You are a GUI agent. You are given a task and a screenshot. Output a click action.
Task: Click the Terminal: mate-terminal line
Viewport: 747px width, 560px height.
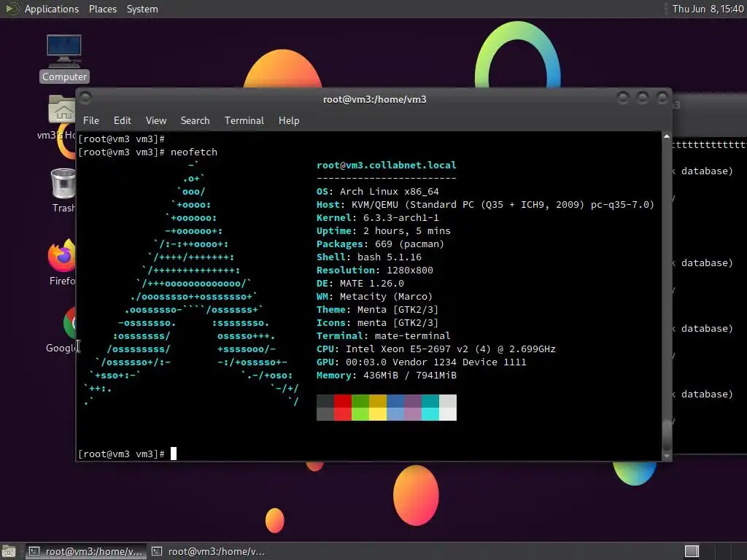click(x=384, y=335)
